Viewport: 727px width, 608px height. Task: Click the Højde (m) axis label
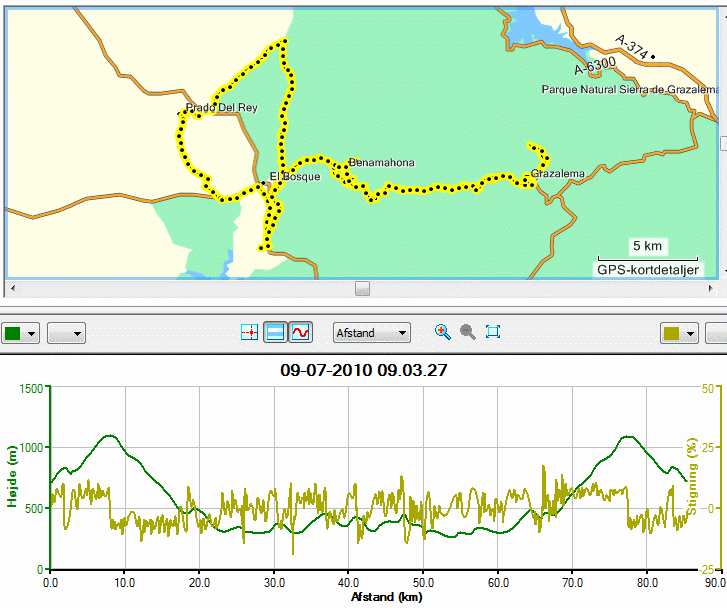(12, 476)
